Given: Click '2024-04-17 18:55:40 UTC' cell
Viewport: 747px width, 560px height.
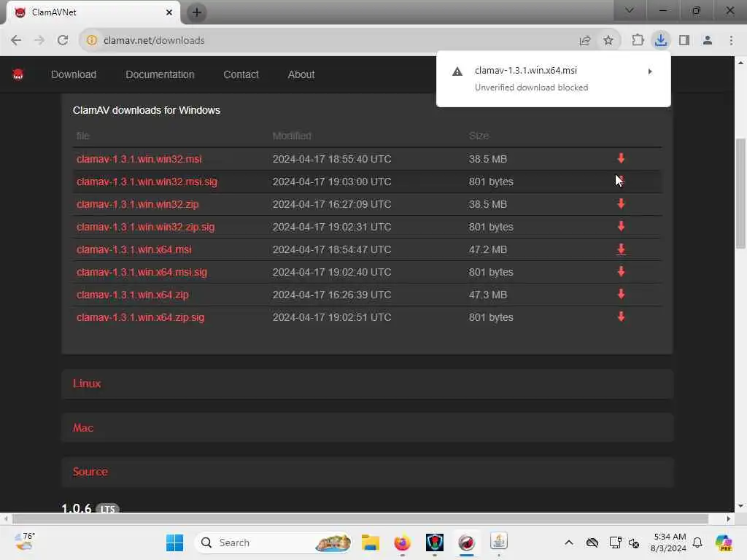Looking at the screenshot, I should [332, 159].
